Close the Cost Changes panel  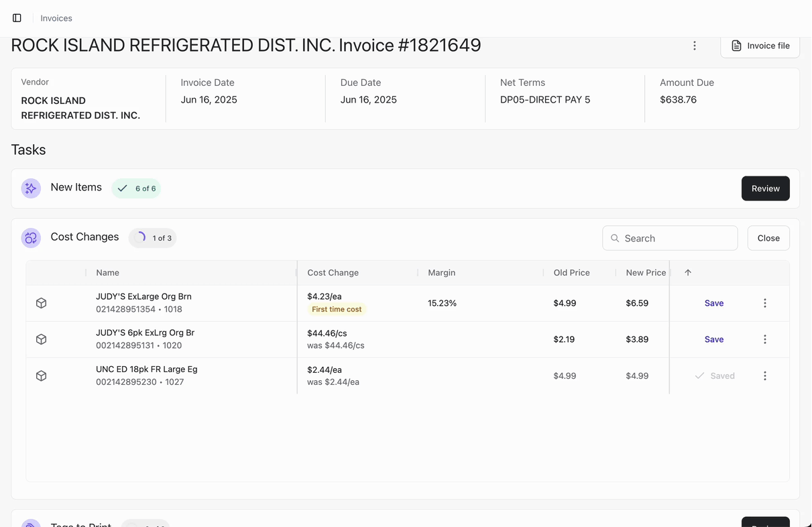(768, 238)
